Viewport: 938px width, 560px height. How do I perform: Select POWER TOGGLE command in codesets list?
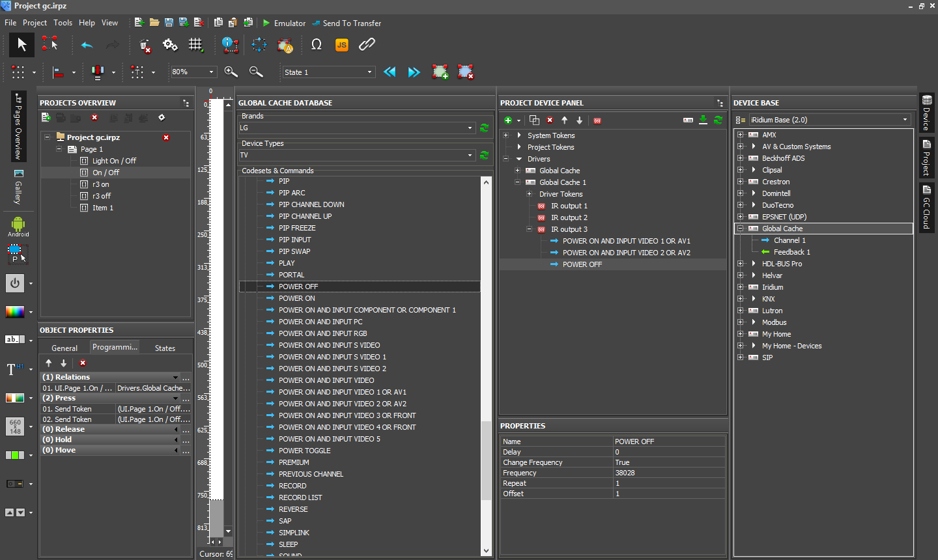click(304, 451)
